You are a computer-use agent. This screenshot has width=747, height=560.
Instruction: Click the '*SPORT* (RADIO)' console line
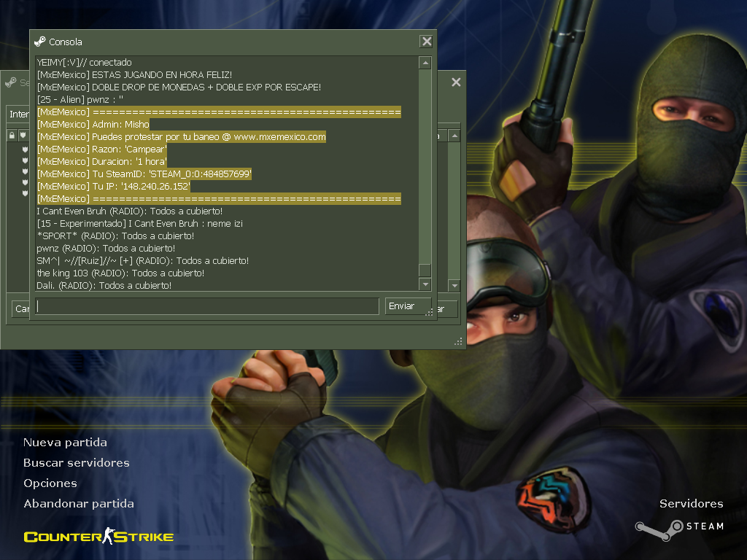(x=115, y=236)
